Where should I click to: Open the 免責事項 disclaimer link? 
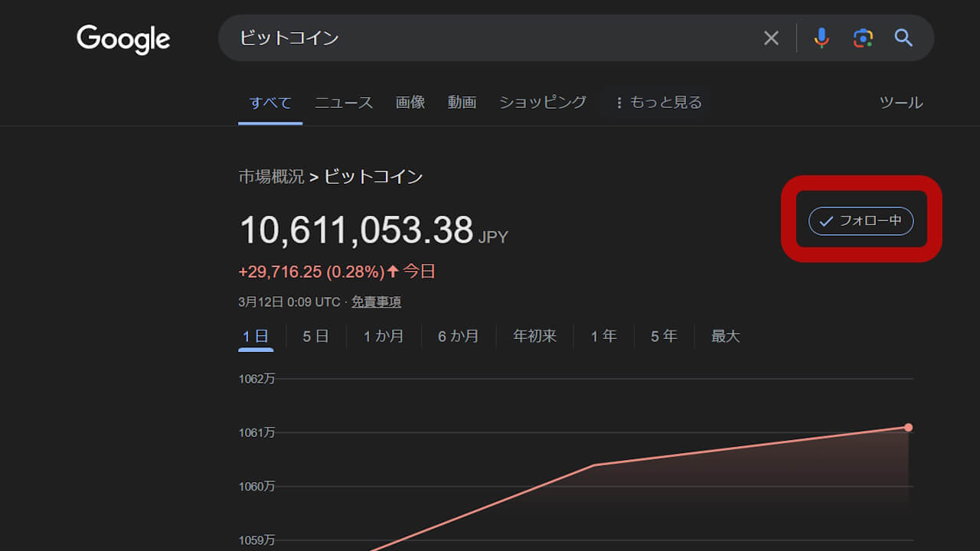click(376, 302)
